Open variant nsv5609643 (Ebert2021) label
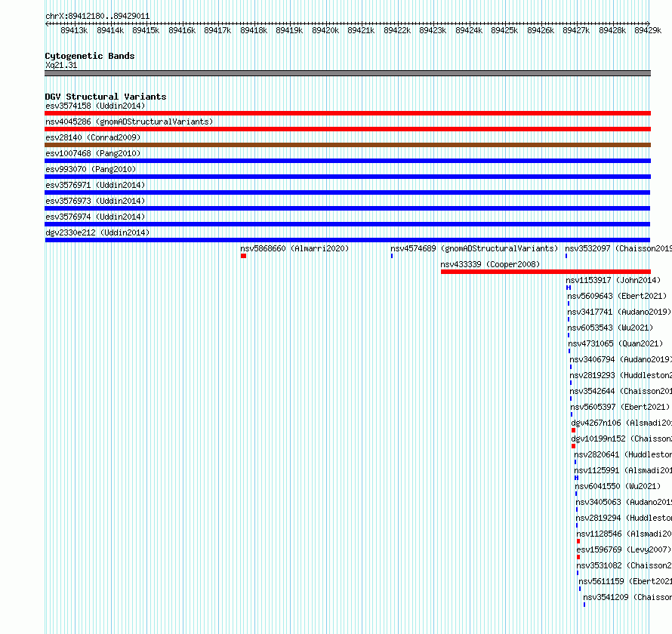The height and width of the screenshot is (634, 672). 617,296
